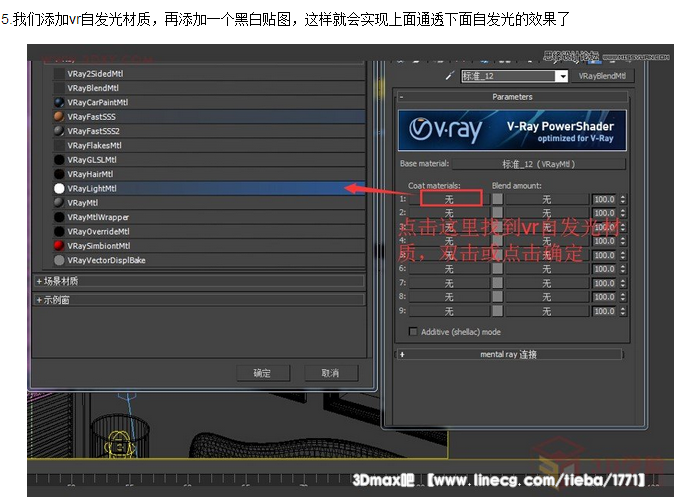Click the 确定 button

pyautogui.click(x=263, y=373)
